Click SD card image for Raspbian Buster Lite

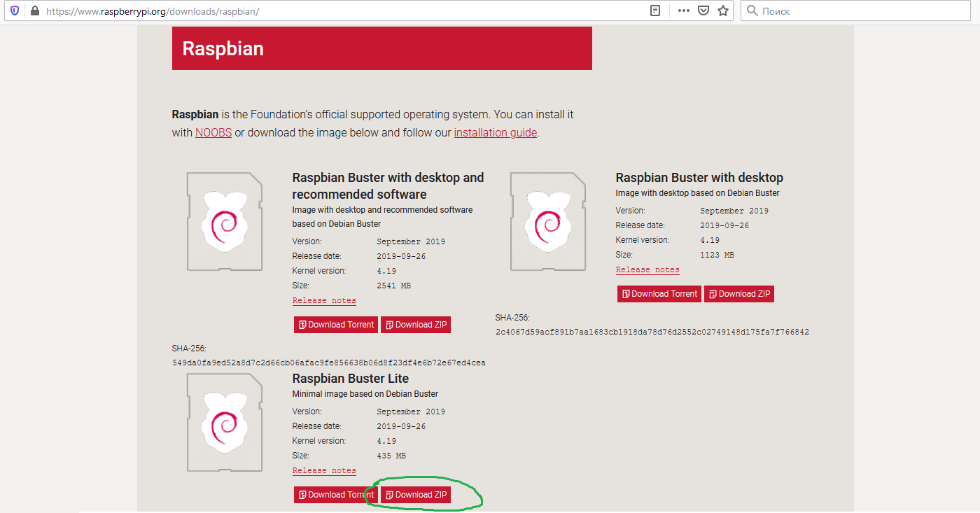pos(225,423)
